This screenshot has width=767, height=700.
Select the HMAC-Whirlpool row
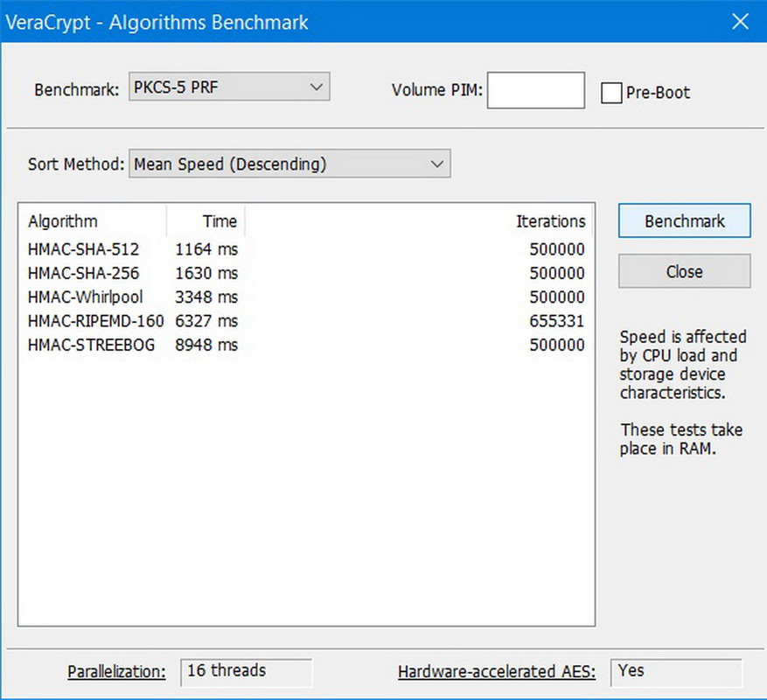(306, 297)
